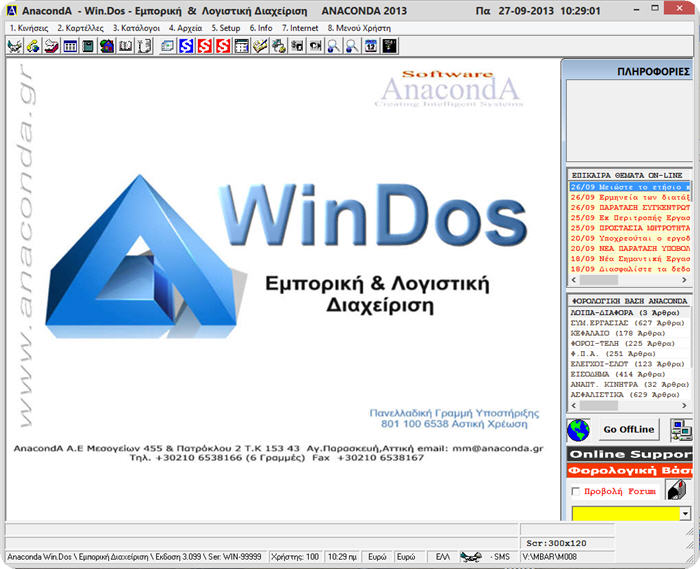Select news item '25/09 Εκ Περιτροπής Εργασ'

click(x=630, y=218)
